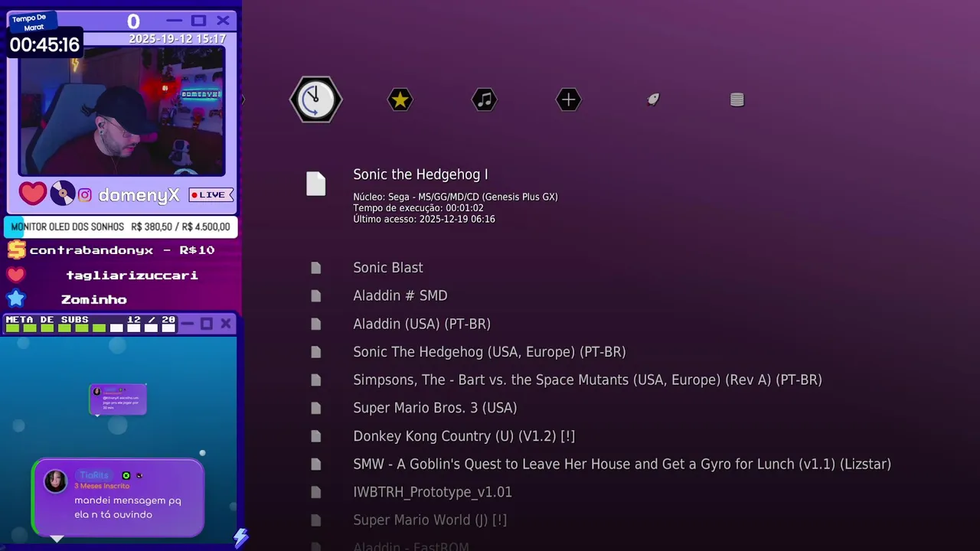This screenshot has width=980, height=551.
Task: Select SMW - A Goblin's Quest entry
Action: click(x=622, y=464)
